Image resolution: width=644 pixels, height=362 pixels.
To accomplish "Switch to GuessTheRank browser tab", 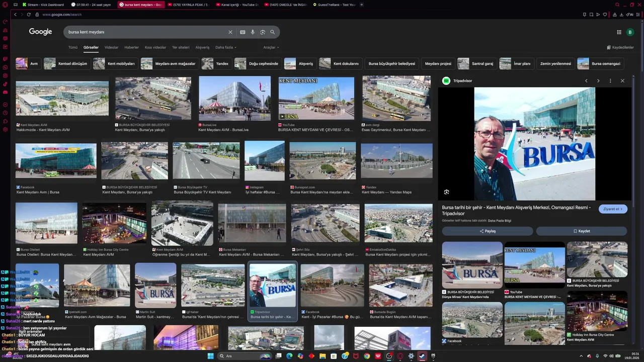I will [x=335, y=5].
